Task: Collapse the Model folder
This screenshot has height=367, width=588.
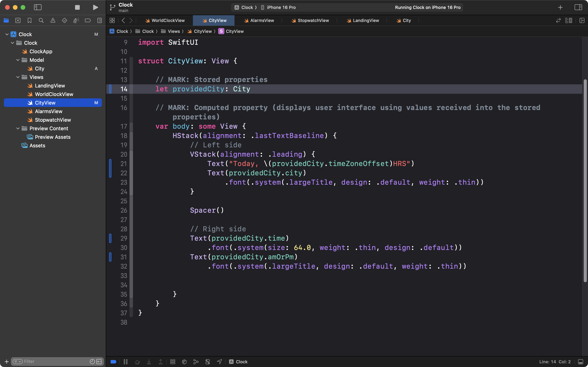Action: click(18, 60)
